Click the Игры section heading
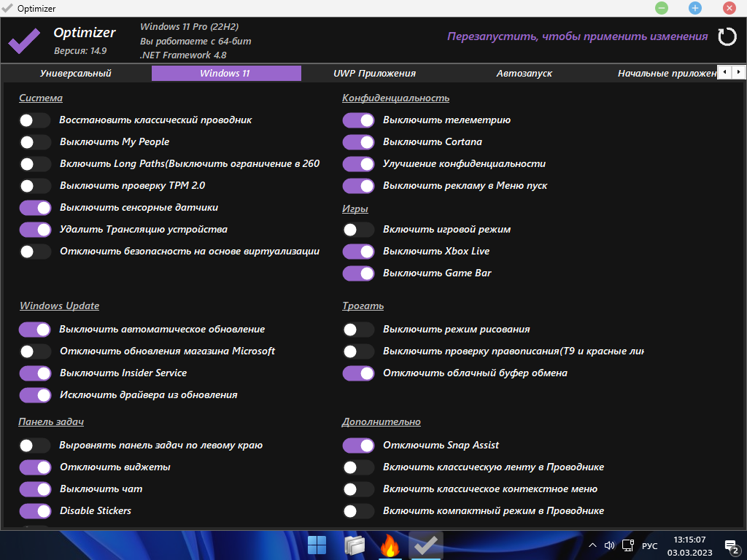The height and width of the screenshot is (560, 747). [355, 209]
